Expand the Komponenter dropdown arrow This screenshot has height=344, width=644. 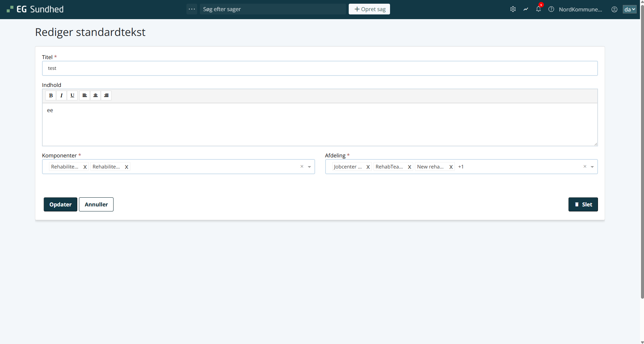(309, 167)
